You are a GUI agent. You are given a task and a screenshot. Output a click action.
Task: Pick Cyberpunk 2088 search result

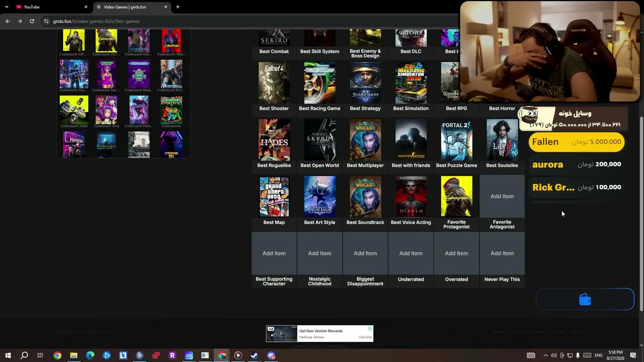pos(74,110)
